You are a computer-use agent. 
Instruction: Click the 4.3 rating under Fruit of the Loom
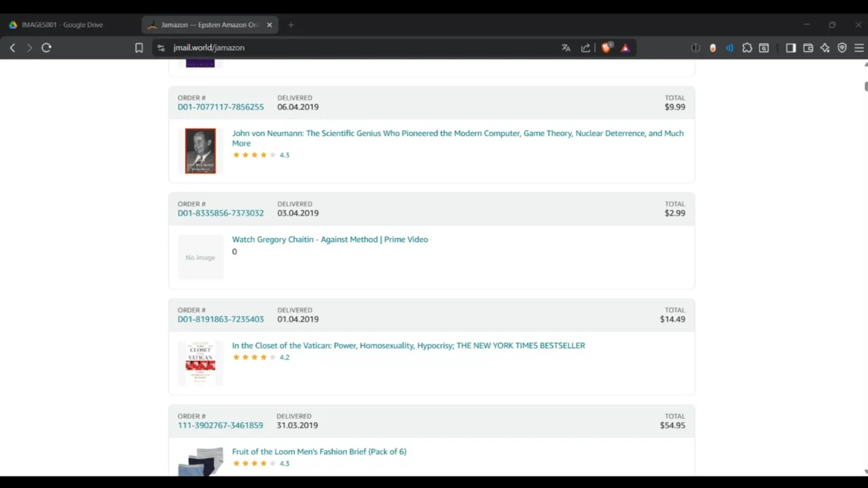click(x=261, y=464)
